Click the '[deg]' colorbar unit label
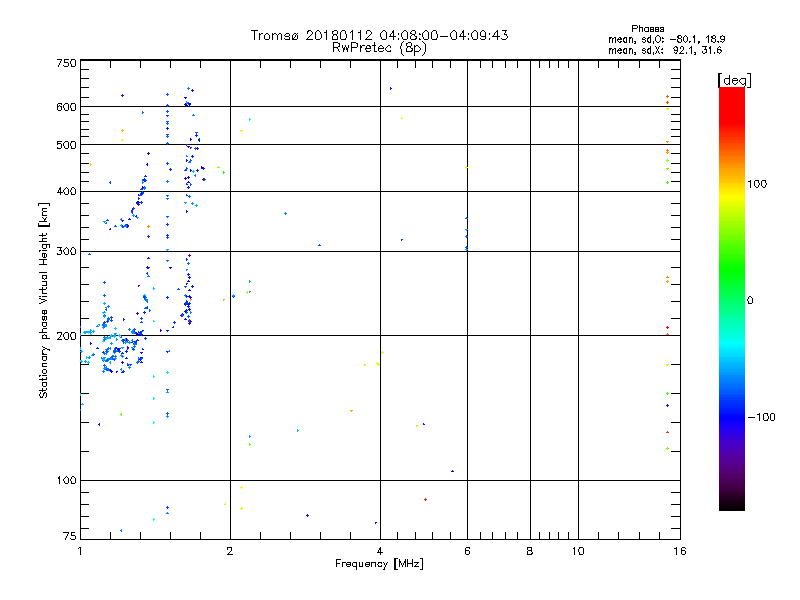 (x=734, y=80)
